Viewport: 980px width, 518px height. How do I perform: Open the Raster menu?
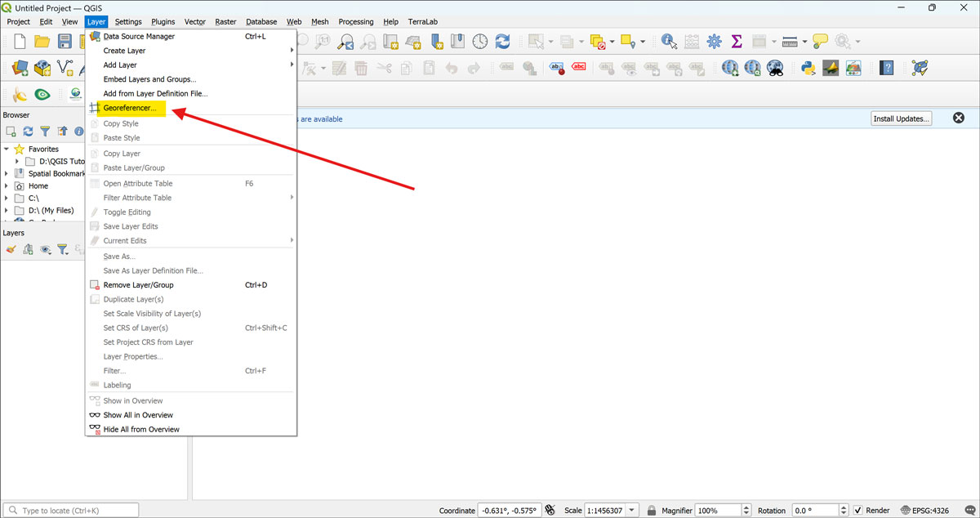225,22
